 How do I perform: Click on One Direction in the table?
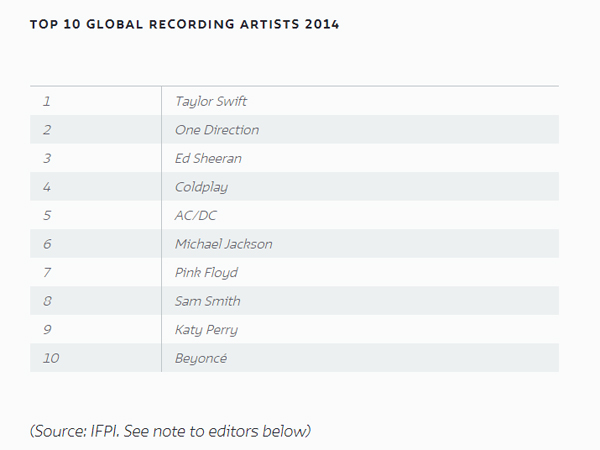point(217,130)
